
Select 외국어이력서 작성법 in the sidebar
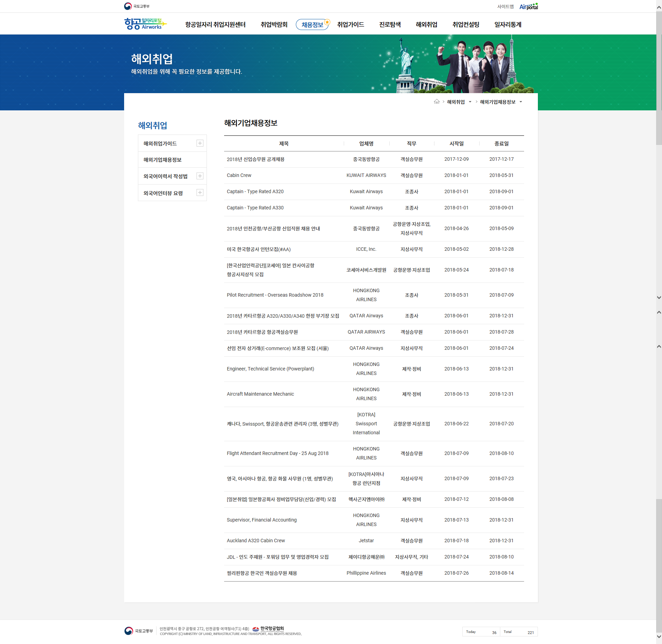click(165, 176)
